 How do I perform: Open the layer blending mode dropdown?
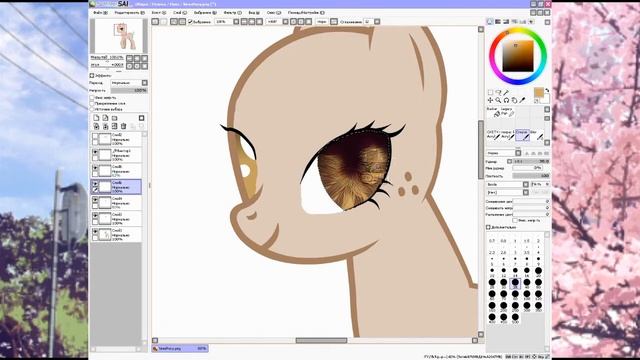pyautogui.click(x=144, y=83)
